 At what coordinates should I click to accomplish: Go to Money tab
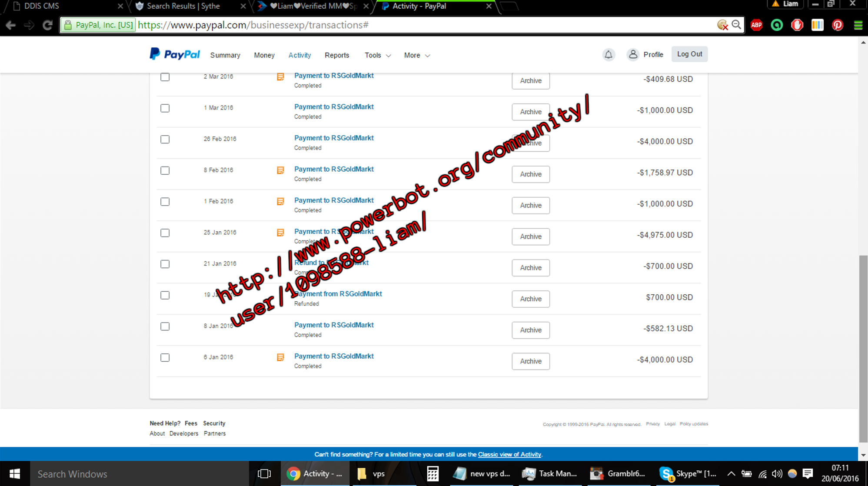click(x=264, y=55)
